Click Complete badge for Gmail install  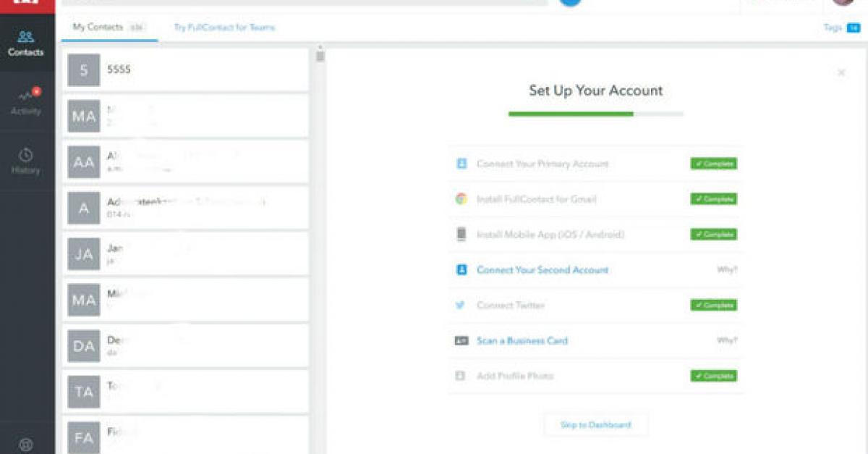[x=713, y=199]
